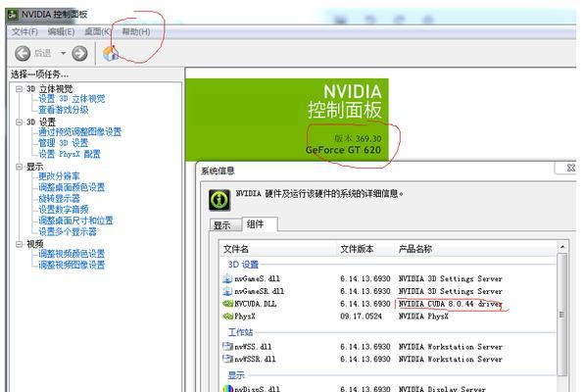584x392 pixels.
Task: Open the 桌面(K) menu
Action: coord(98,32)
